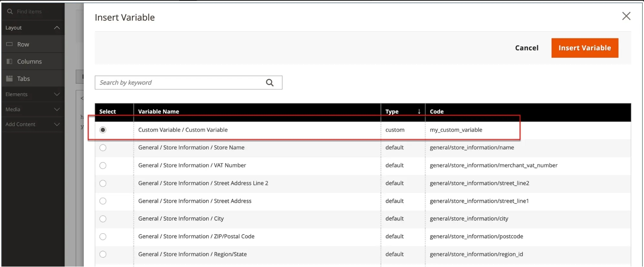This screenshot has height=267, width=644.
Task: Expand the Add Content section
Action: 57,124
